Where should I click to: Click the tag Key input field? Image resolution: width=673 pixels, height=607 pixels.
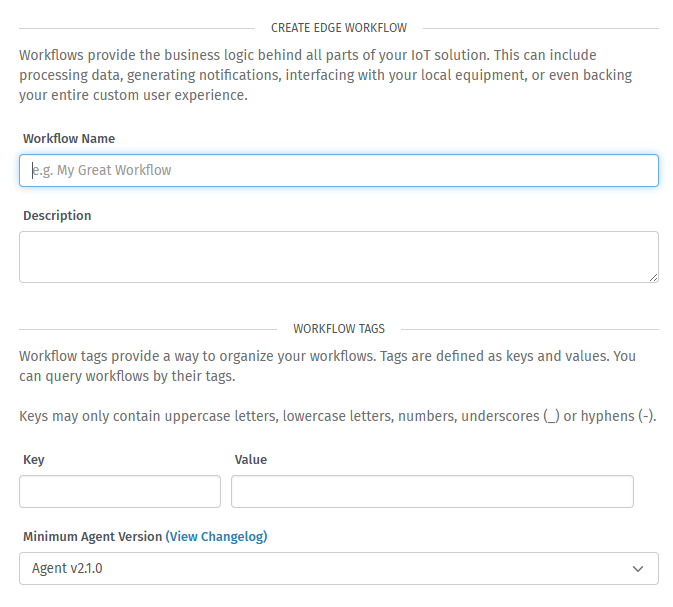pyautogui.click(x=120, y=491)
